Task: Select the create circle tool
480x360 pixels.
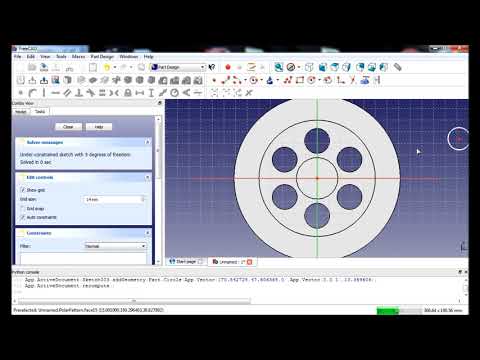Action: click(254, 80)
